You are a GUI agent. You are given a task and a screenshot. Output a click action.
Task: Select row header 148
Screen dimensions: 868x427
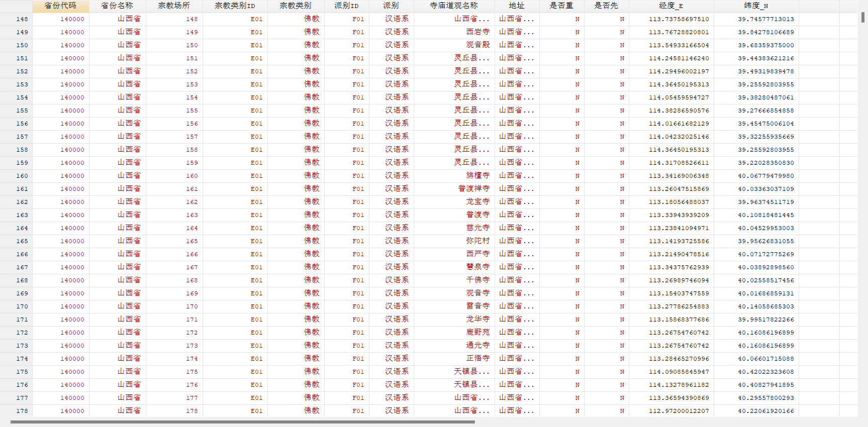(16, 19)
